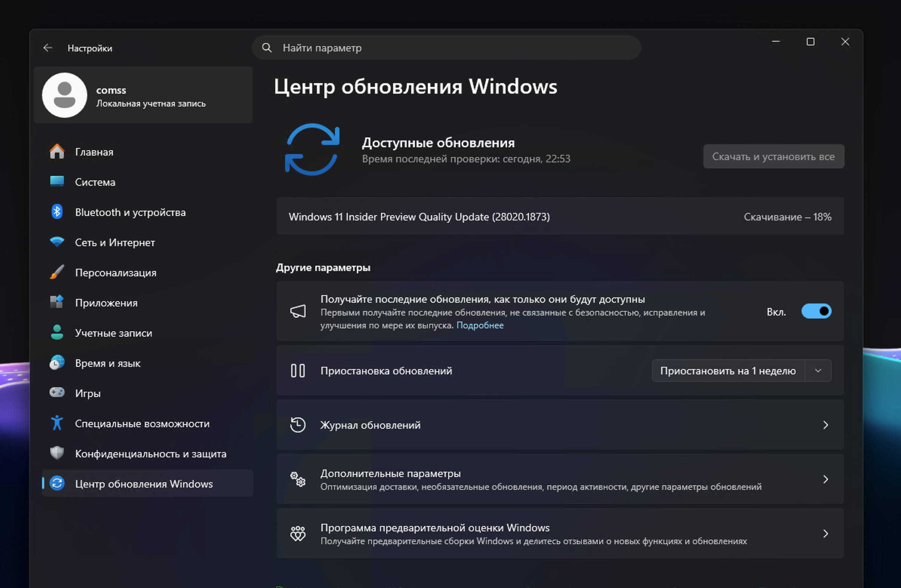The image size is (901, 588).
Task: Disable the get latest updates toggle
Action: (816, 311)
